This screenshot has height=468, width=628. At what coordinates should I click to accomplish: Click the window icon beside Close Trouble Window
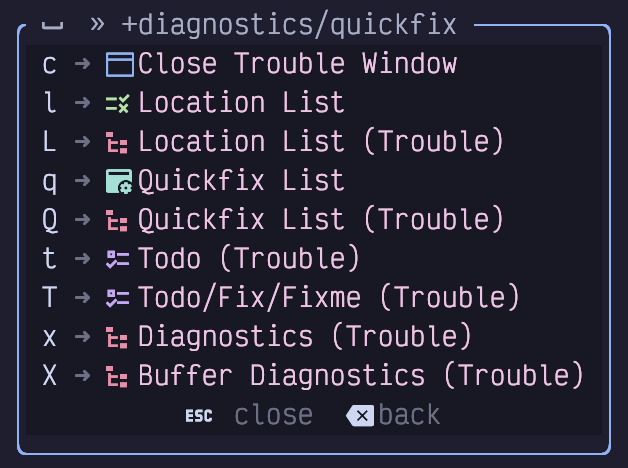point(119,65)
